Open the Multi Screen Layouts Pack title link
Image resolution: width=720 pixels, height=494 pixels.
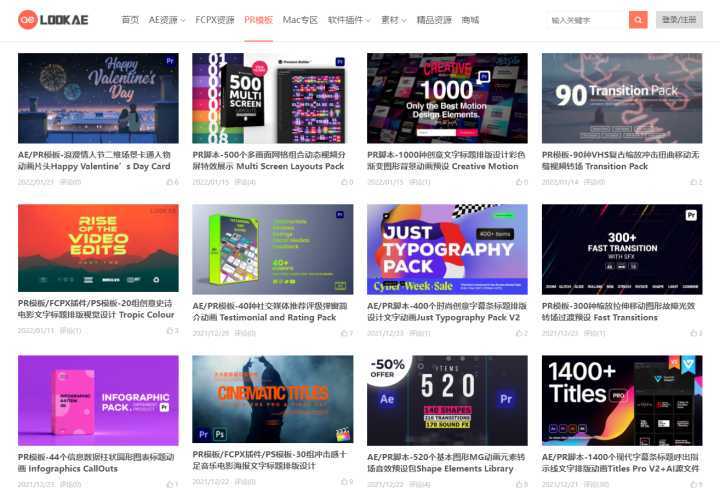point(269,161)
